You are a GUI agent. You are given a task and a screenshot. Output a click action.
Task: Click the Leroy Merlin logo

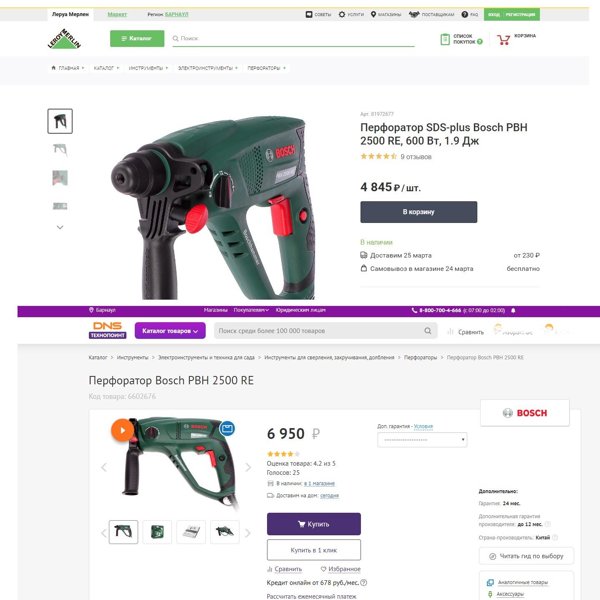coord(64,39)
